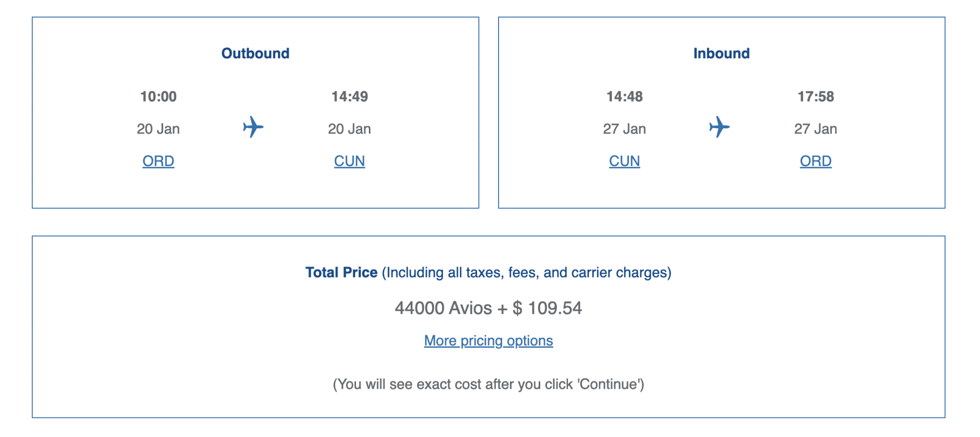This screenshot has width=980, height=437.
Task: Select the 27 Jan return date
Action: click(624, 128)
